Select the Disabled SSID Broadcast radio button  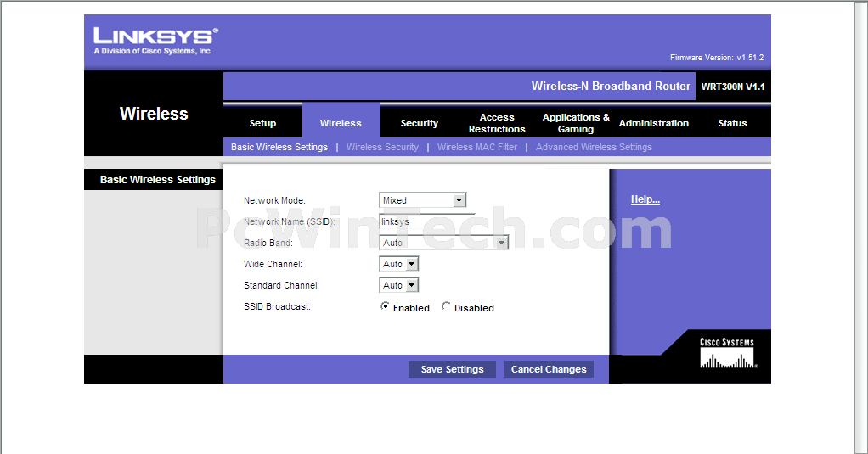446,306
